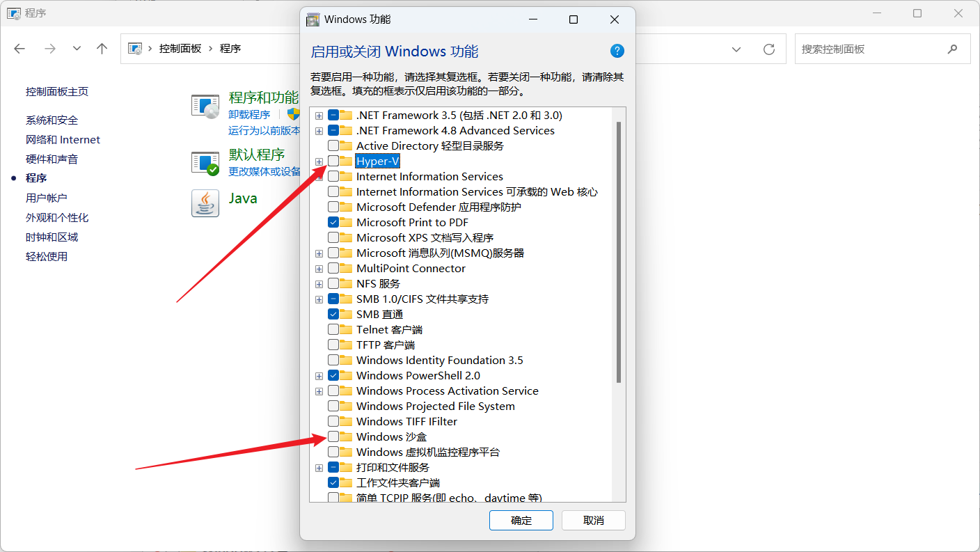Open the 系统和安全 sidebar link
The image size is (980, 552).
click(52, 120)
